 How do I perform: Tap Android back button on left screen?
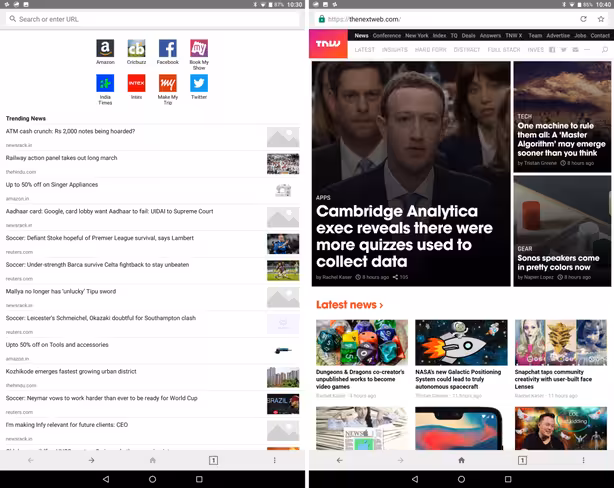point(106,479)
